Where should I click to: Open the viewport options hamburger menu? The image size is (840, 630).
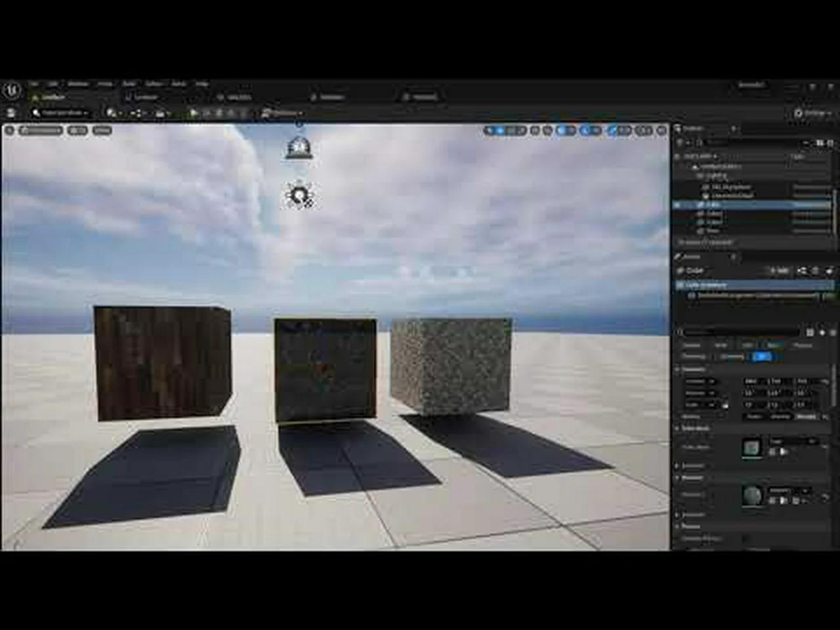point(9,131)
